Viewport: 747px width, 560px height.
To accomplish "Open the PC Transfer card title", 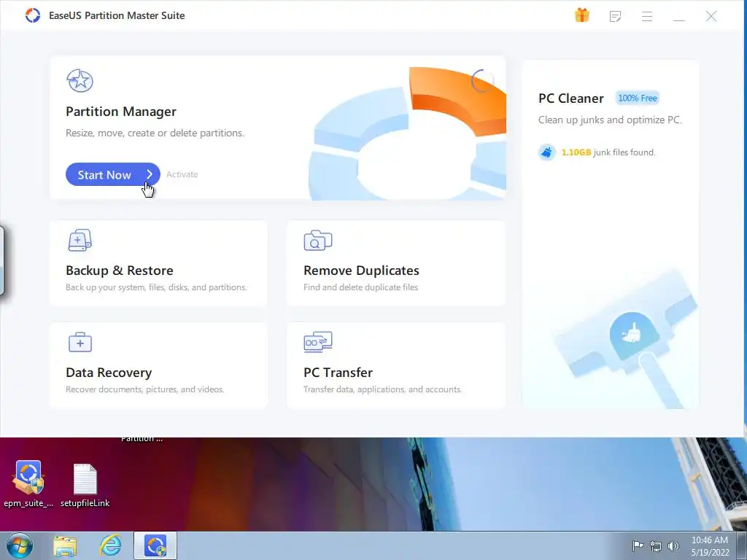I will pos(338,373).
